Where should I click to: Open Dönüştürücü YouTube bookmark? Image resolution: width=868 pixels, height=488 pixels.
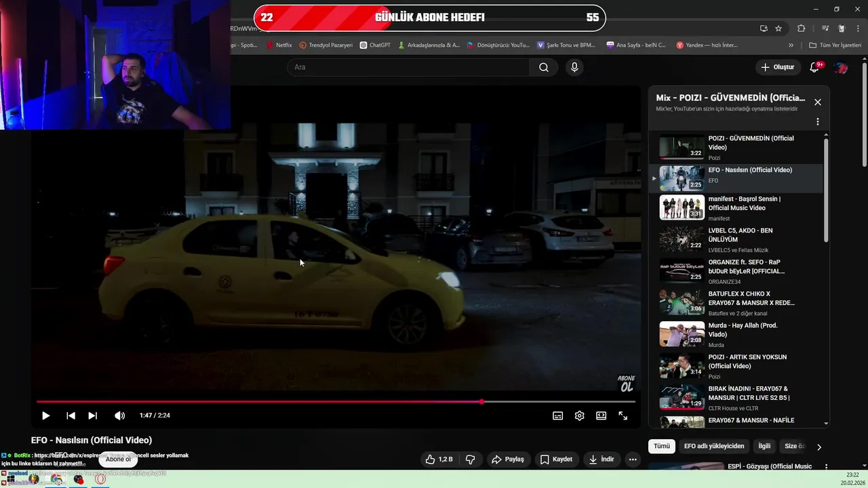click(x=498, y=45)
